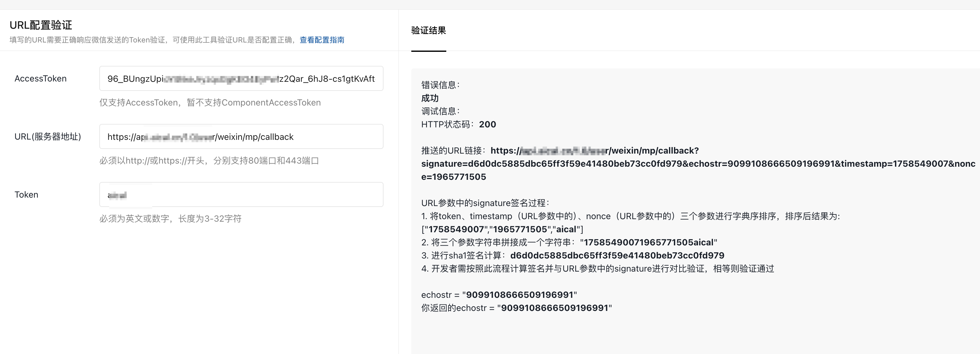Open the 查看配置指南 link
980x354 pixels.
(x=321, y=40)
